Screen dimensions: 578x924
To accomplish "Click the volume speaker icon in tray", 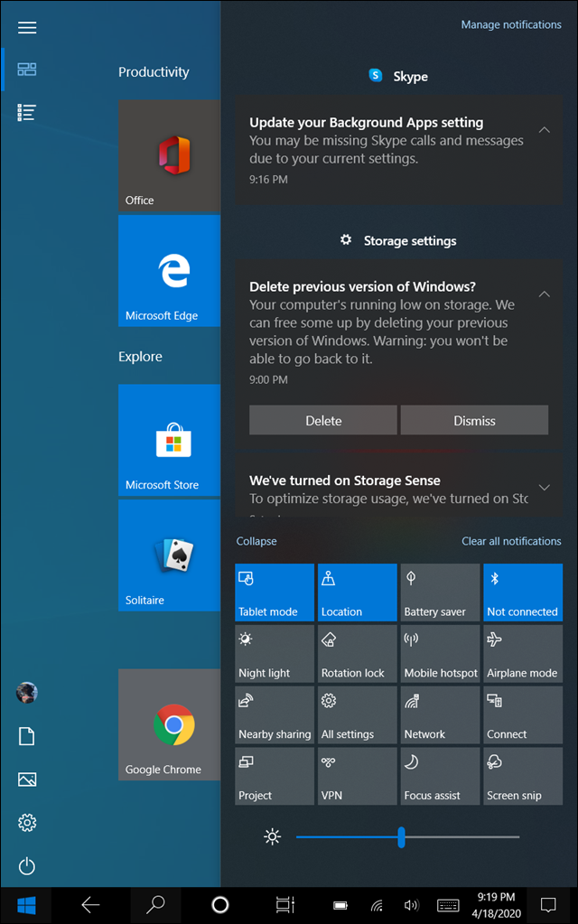I will [411, 906].
